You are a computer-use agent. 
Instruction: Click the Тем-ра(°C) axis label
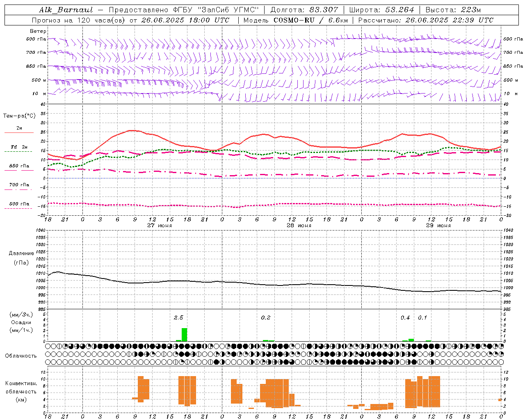coord(19,116)
